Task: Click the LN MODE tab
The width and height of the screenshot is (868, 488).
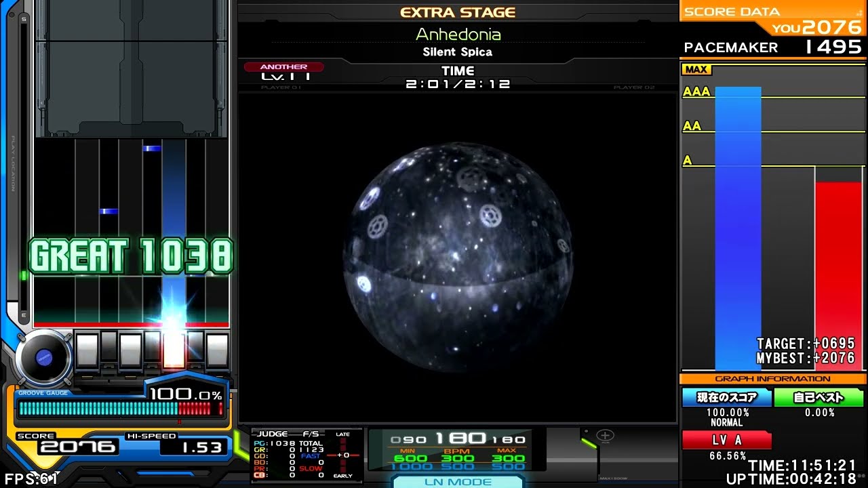Action: 458,482
